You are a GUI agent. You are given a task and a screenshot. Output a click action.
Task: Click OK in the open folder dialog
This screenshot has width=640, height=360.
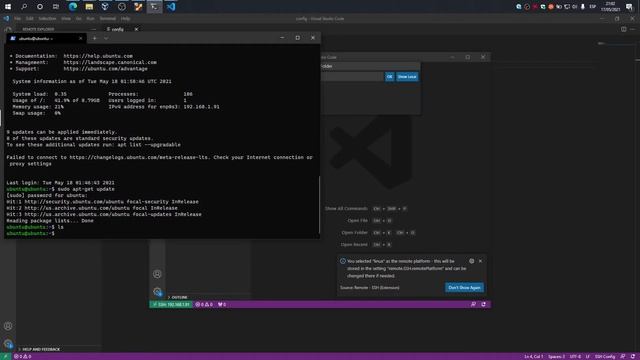[389, 77]
